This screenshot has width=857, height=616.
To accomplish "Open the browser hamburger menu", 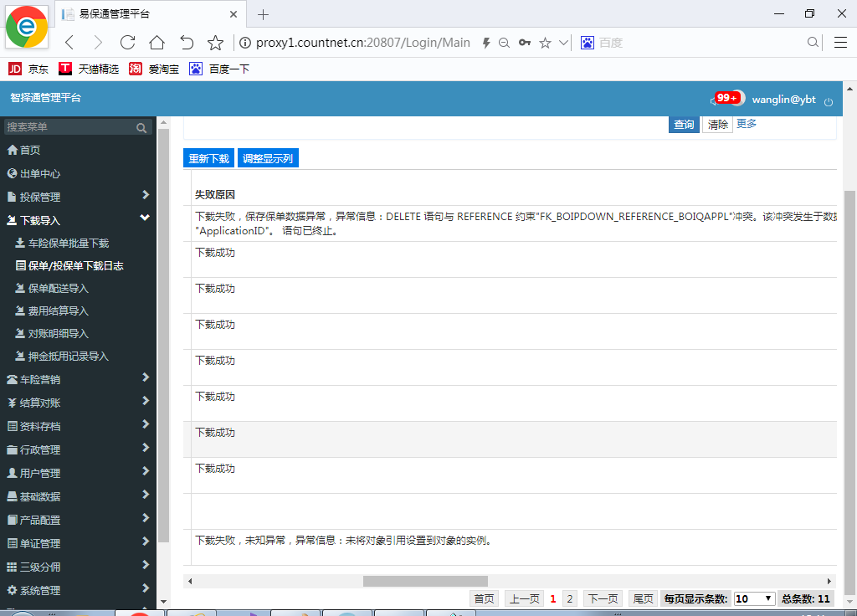I will pyautogui.click(x=840, y=43).
